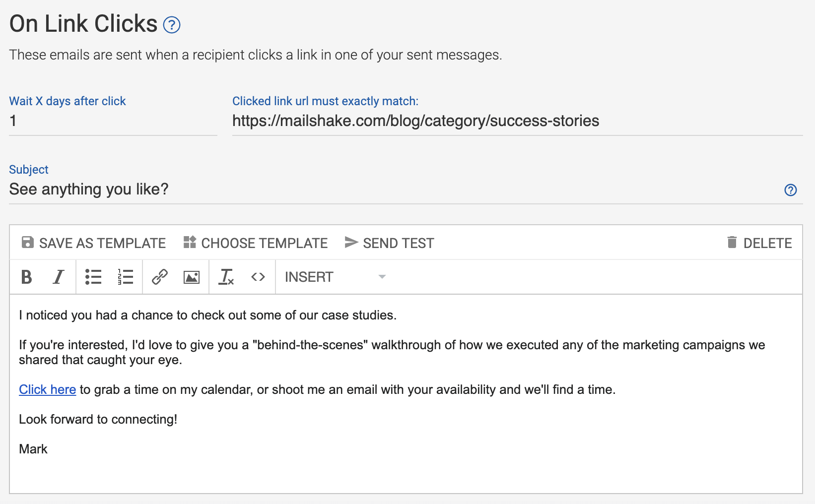Open help for On Link Clicks

tap(172, 25)
